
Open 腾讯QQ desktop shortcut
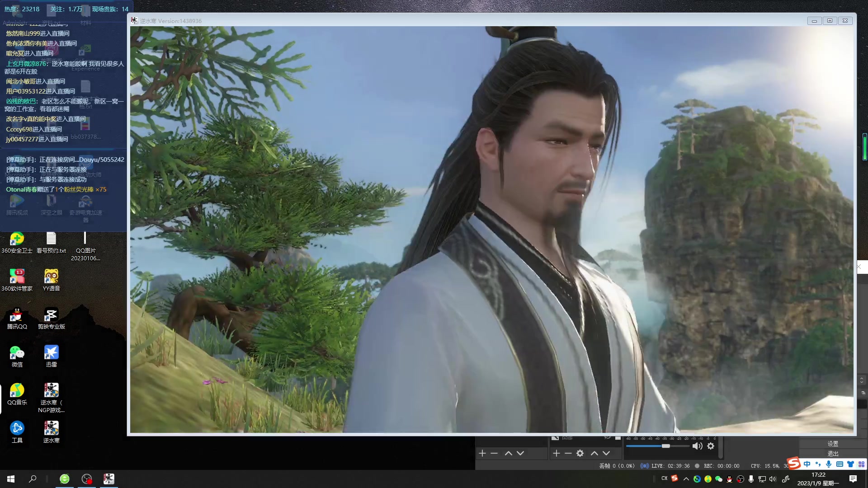point(17,319)
